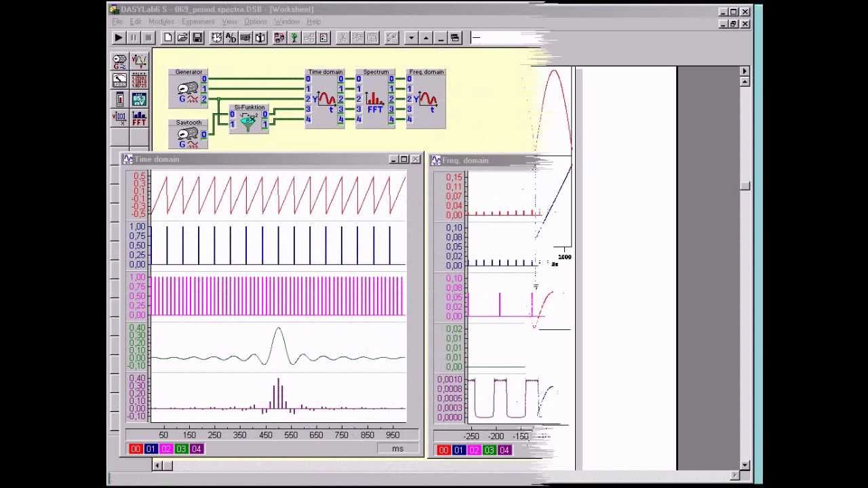Pick the FFT module icon in module bar

[x=139, y=119]
